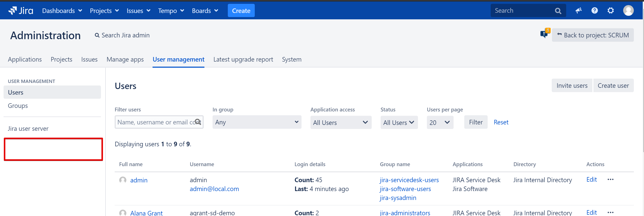Reset the user filters
Viewport: 644px width, 216px height.
tap(501, 122)
